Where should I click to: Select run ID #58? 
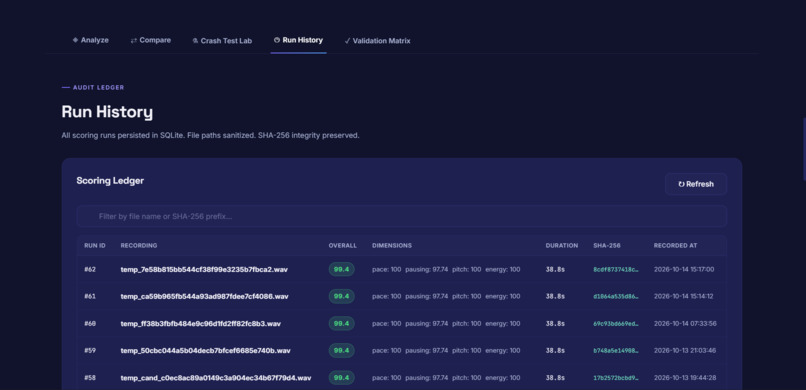click(x=90, y=378)
